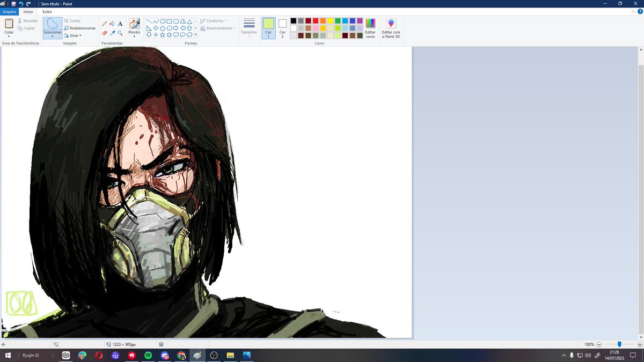Switch to the Início ribbon tab
Viewport: 644px width, 362px height.
pos(28,11)
